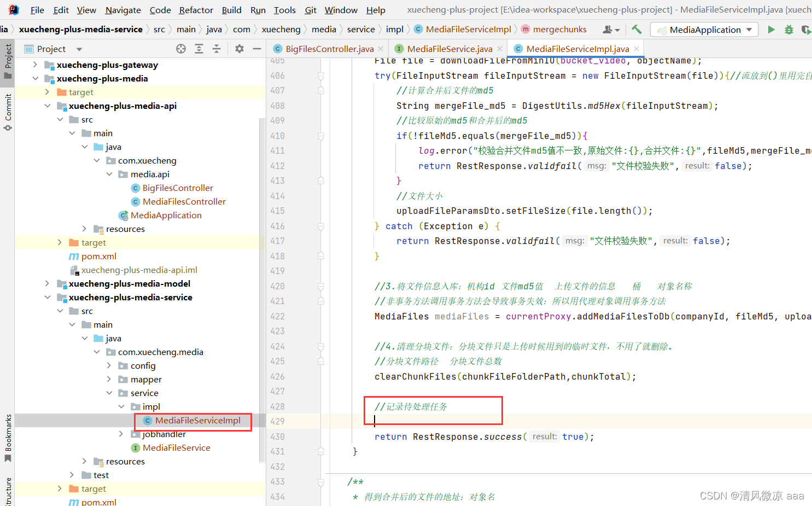Click the clearChunkFiles method call
812x506 pixels.
(x=415, y=376)
